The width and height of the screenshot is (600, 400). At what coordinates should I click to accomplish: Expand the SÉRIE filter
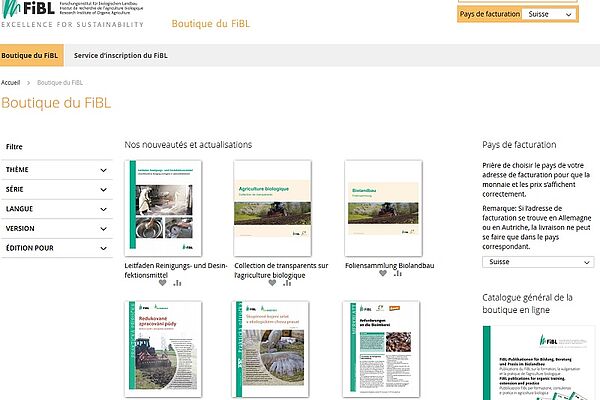[57, 189]
